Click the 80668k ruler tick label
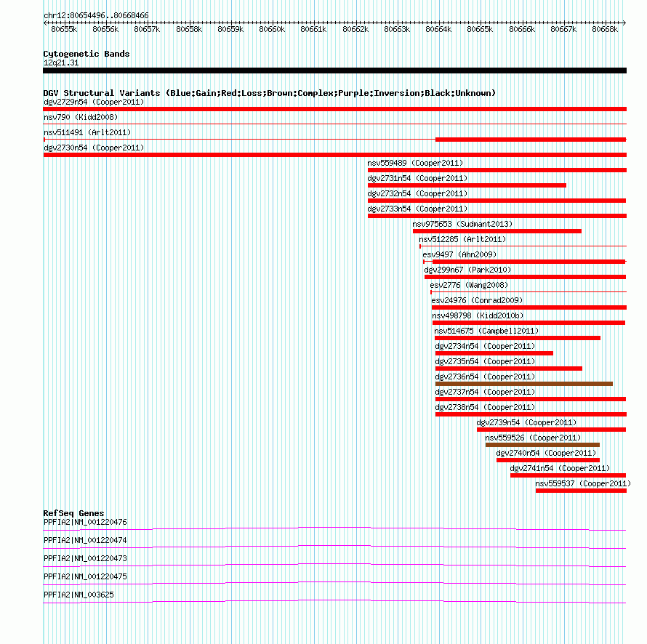This screenshot has height=644, width=647. [605, 29]
